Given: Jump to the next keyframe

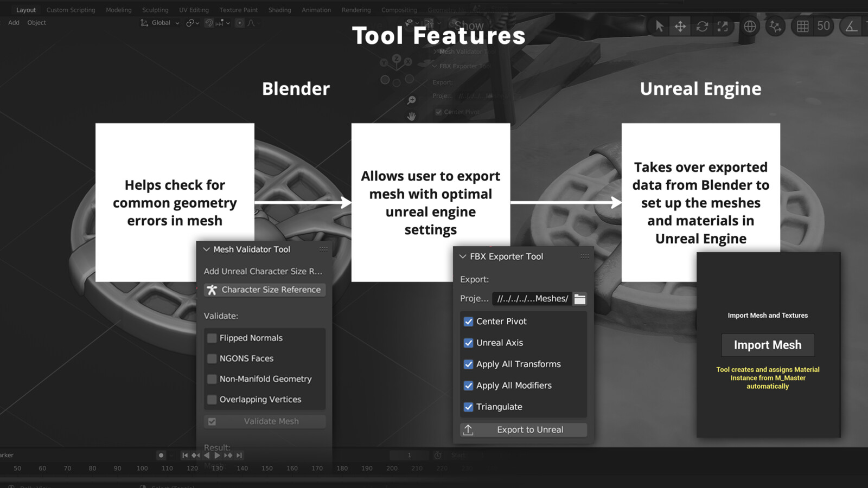Looking at the screenshot, I should tap(228, 455).
